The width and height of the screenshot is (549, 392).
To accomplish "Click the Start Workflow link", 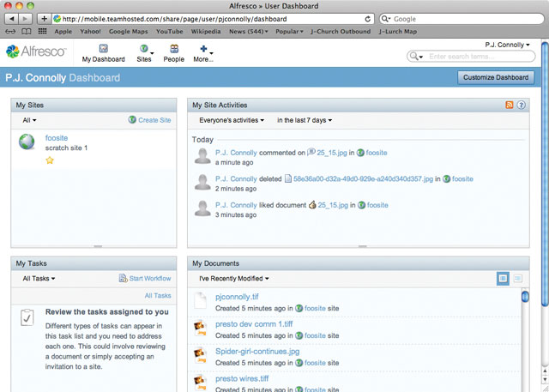I will pyautogui.click(x=145, y=279).
